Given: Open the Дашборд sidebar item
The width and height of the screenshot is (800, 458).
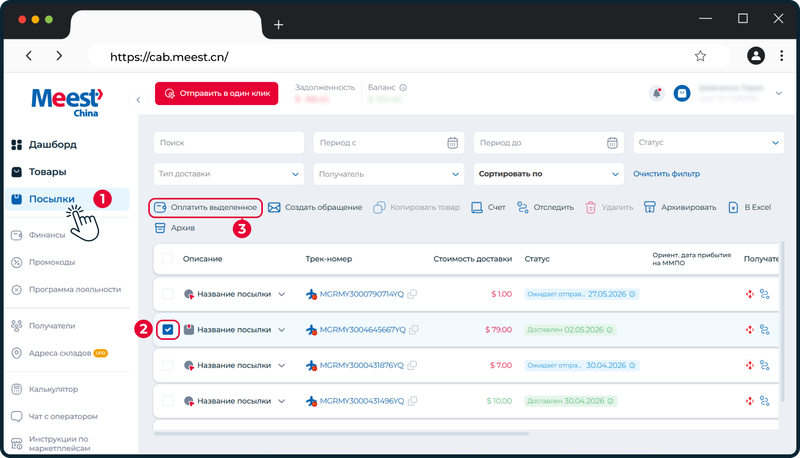Looking at the screenshot, I should point(44,145).
